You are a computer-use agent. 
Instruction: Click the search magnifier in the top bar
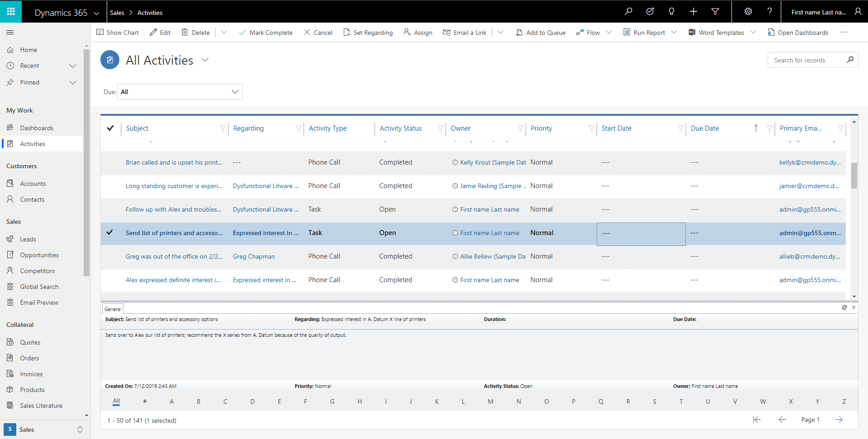tap(628, 11)
